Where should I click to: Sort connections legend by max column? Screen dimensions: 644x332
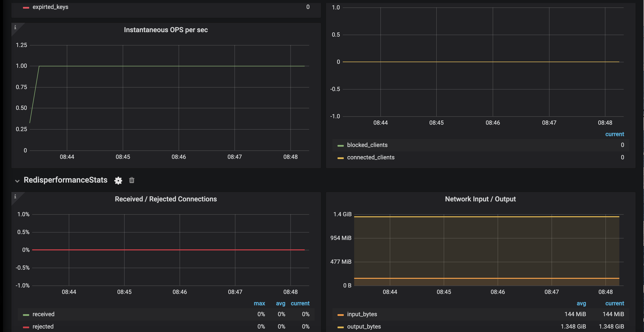(259, 304)
